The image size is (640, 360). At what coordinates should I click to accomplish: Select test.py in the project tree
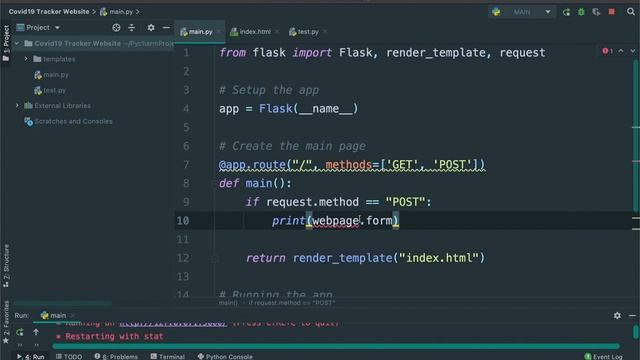50,90
